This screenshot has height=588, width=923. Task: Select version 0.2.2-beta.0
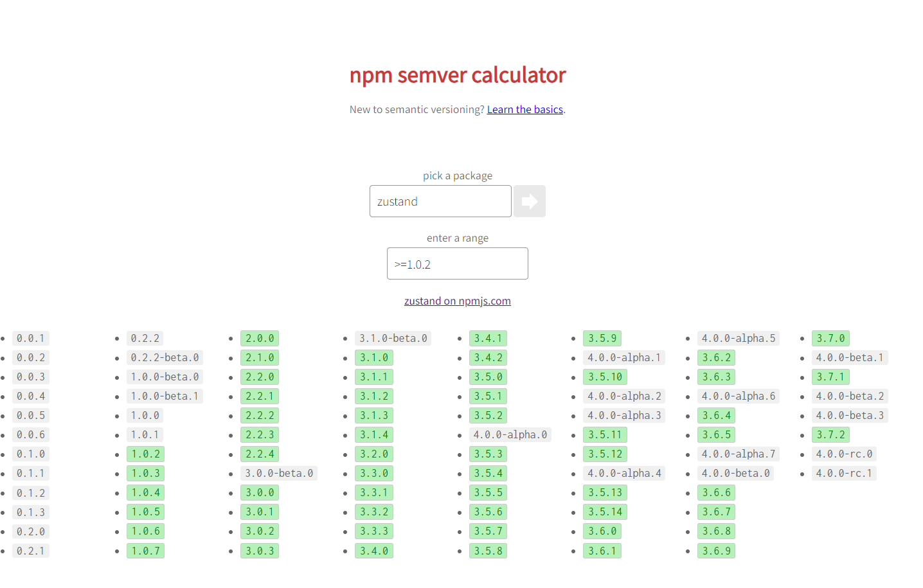coord(165,357)
